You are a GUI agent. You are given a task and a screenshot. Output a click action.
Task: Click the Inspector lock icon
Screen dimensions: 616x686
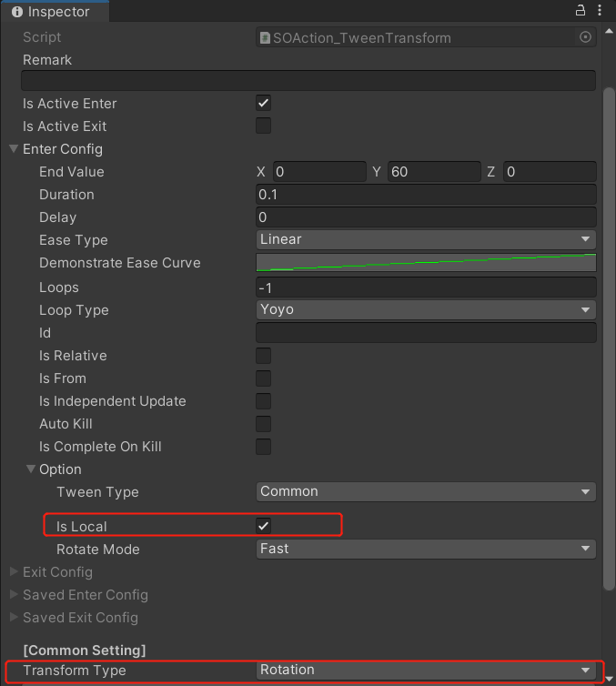(581, 11)
